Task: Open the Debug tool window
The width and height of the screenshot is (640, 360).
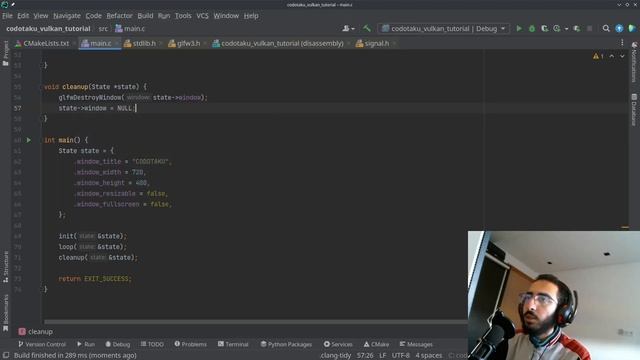Action: [x=118, y=344]
